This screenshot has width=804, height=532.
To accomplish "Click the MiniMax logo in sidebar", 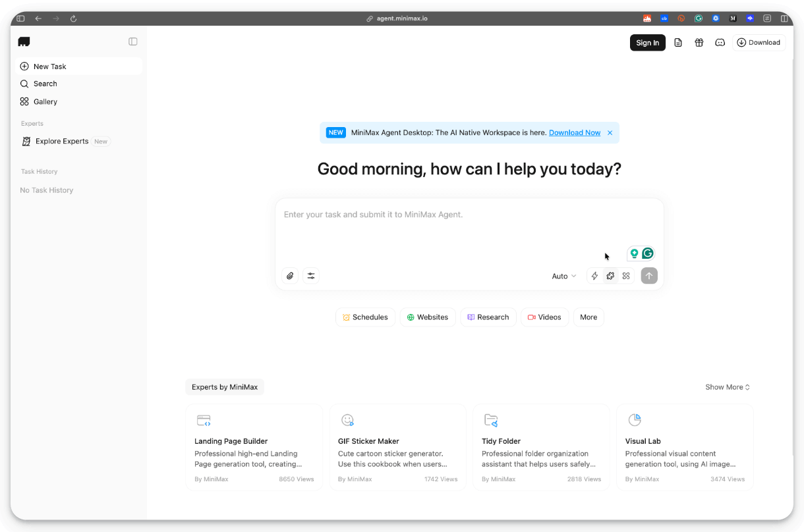I will pyautogui.click(x=24, y=41).
